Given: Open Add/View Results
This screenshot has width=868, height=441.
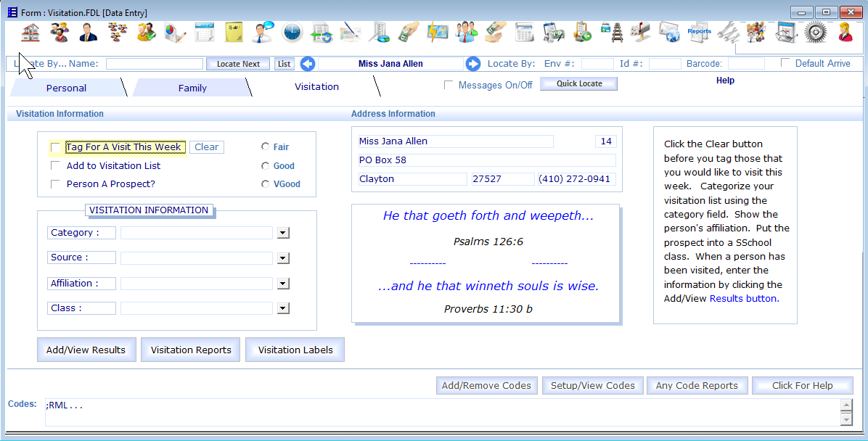Looking at the screenshot, I should tap(86, 350).
